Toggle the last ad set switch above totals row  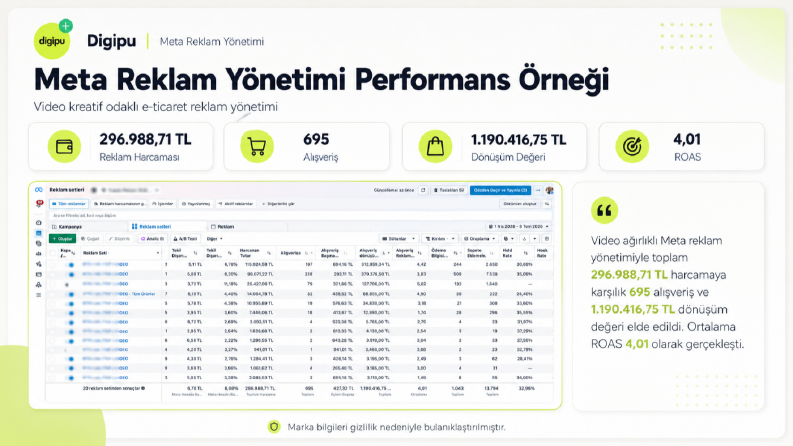(70, 378)
